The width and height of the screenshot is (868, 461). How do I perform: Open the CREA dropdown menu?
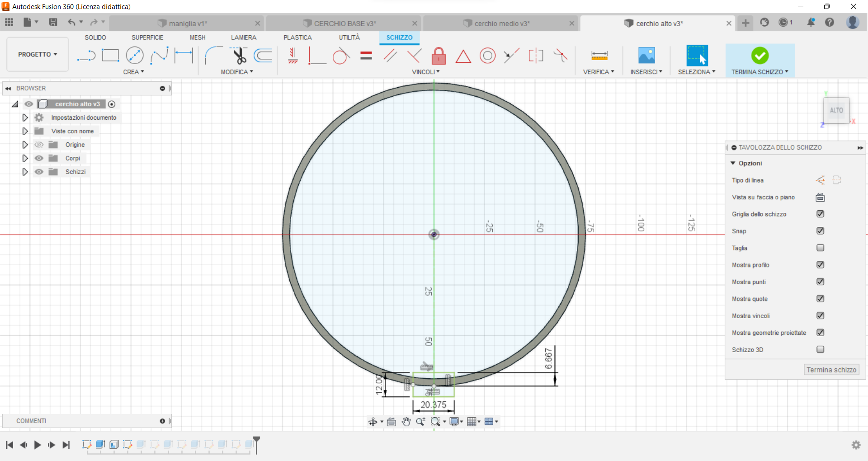[134, 71]
